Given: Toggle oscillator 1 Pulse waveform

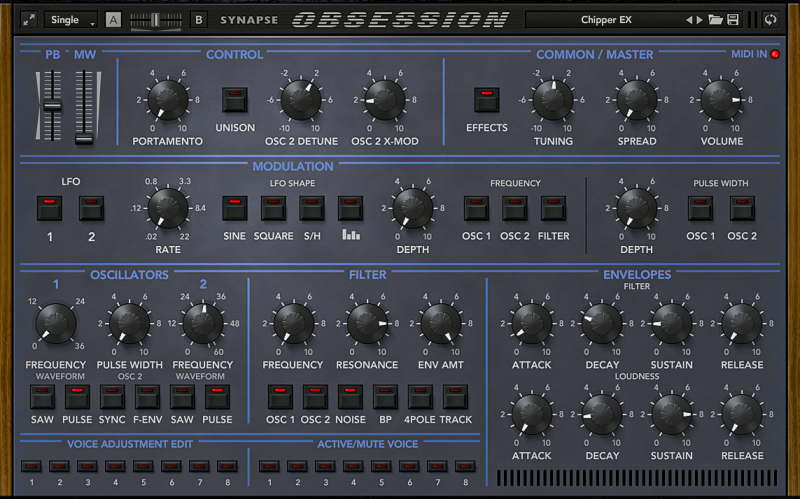Looking at the screenshot, I should tap(77, 397).
